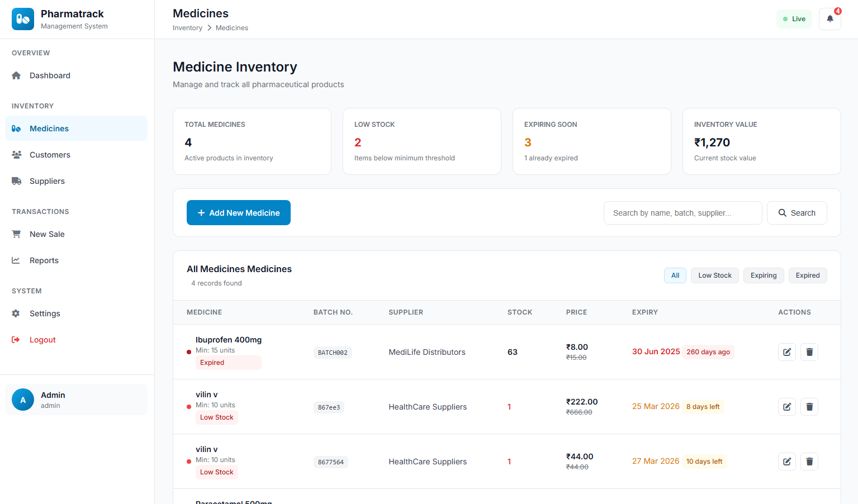Edit the vilin v batch 8677564 entry

[786, 462]
